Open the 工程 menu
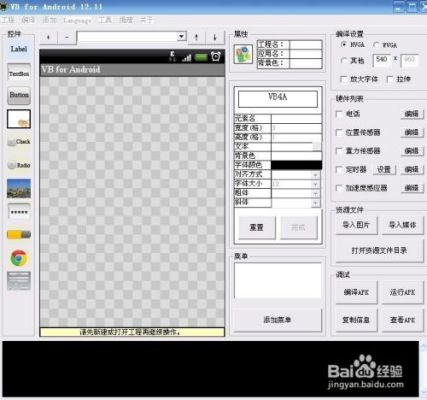 7,20
